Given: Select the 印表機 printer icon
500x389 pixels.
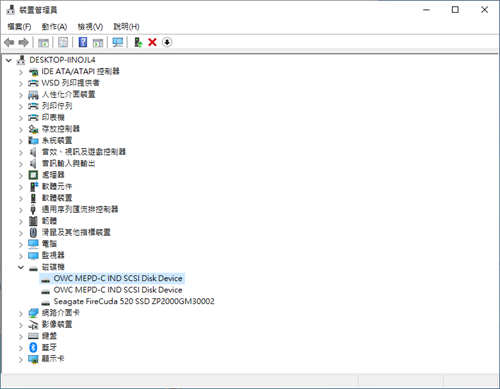Looking at the screenshot, I should coord(33,118).
